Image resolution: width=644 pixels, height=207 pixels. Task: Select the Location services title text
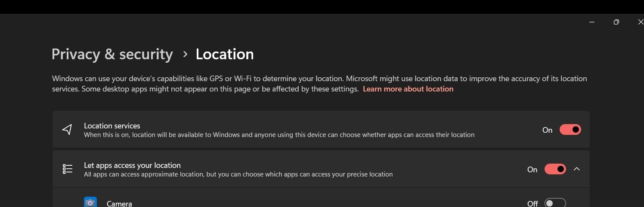pos(112,126)
